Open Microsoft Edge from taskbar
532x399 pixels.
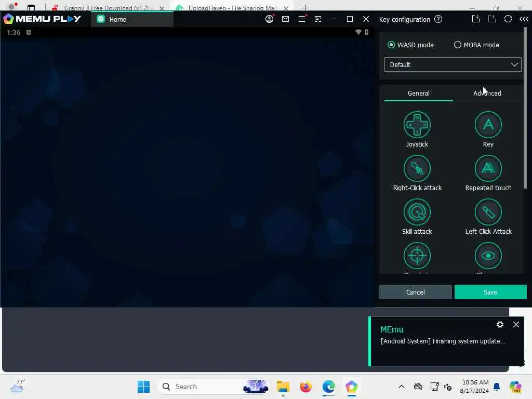(328, 387)
